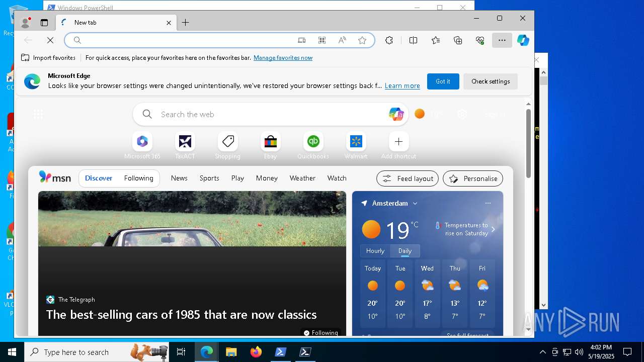This screenshot has height=362, width=644.
Task: Expand Amsterdam location dropdown
Action: click(x=415, y=203)
